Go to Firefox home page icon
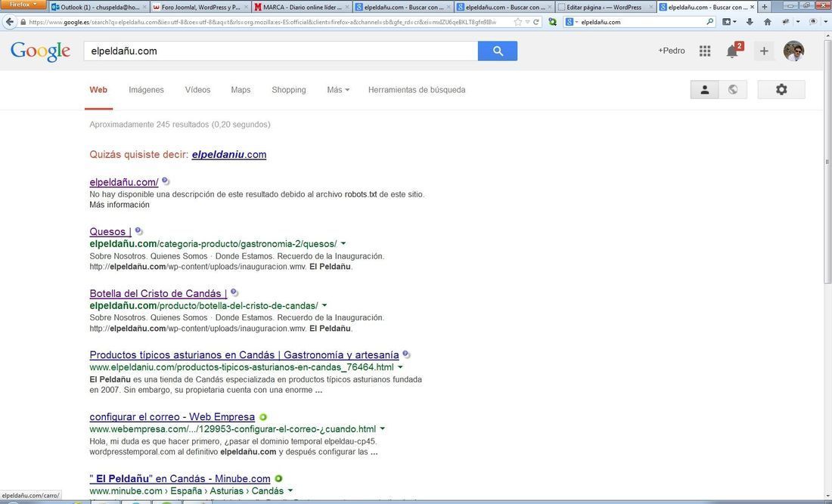The image size is (832, 504). 767,22
